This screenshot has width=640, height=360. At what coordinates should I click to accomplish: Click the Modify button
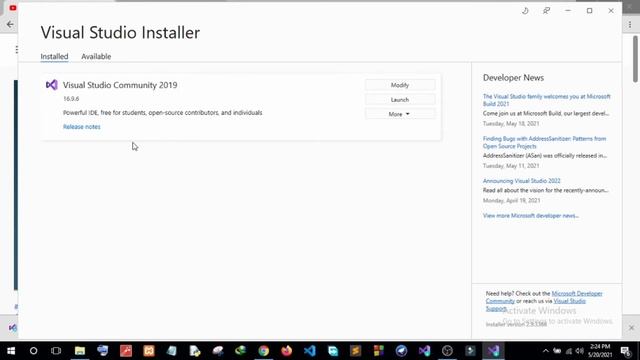[x=400, y=85]
